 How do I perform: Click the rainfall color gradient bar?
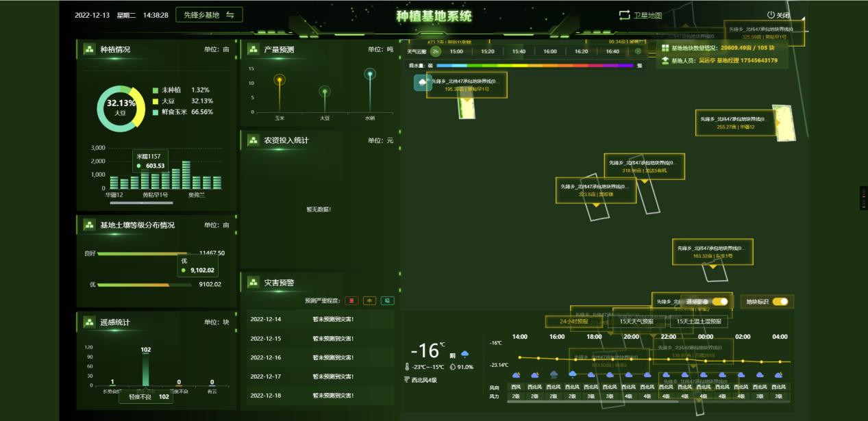534,66
